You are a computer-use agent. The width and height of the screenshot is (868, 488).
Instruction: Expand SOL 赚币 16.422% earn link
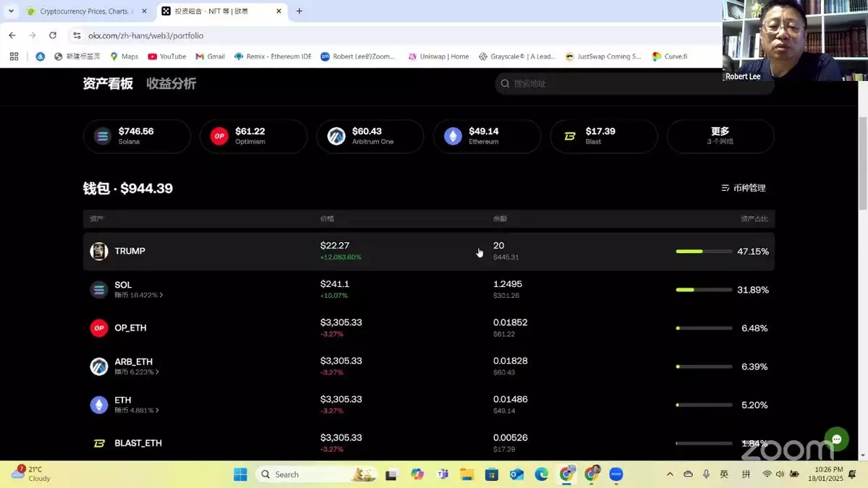point(139,295)
